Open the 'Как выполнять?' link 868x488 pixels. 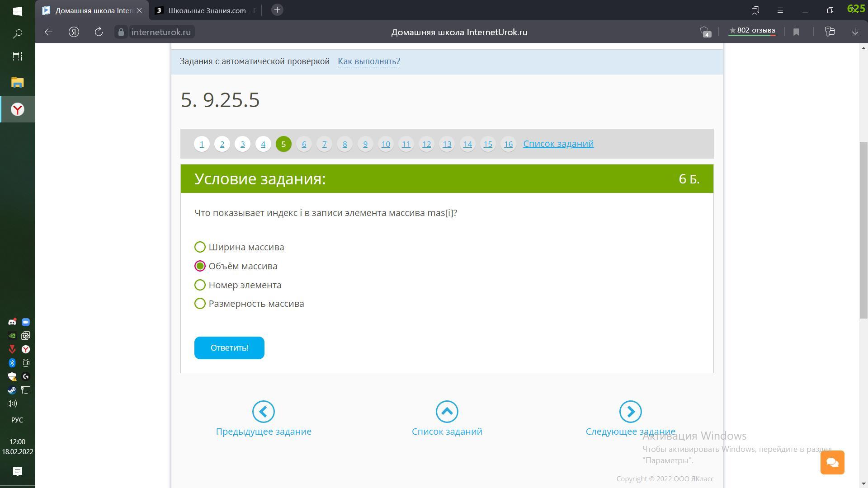[x=368, y=61]
